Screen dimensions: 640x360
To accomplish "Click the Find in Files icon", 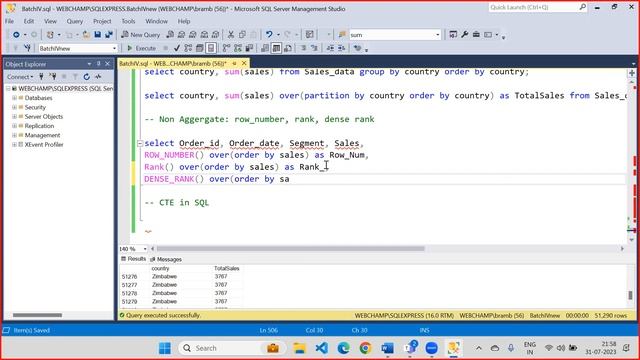I will (x=342, y=35).
